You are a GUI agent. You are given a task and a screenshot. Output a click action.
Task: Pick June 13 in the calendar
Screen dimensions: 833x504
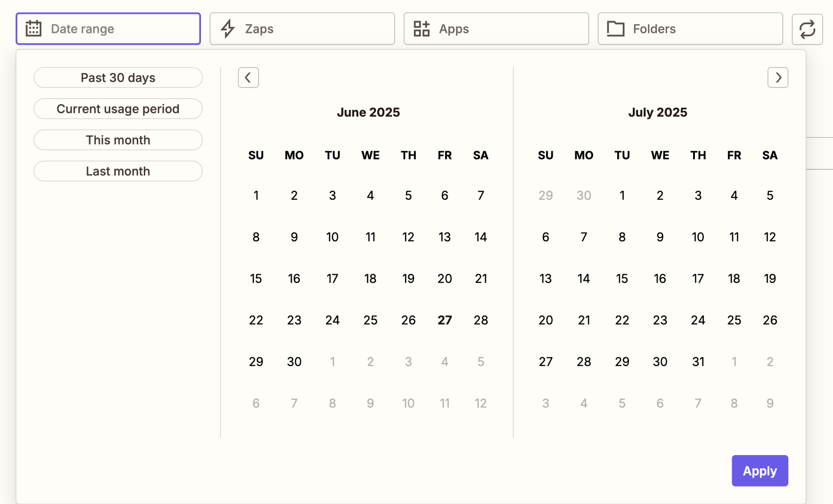click(444, 237)
